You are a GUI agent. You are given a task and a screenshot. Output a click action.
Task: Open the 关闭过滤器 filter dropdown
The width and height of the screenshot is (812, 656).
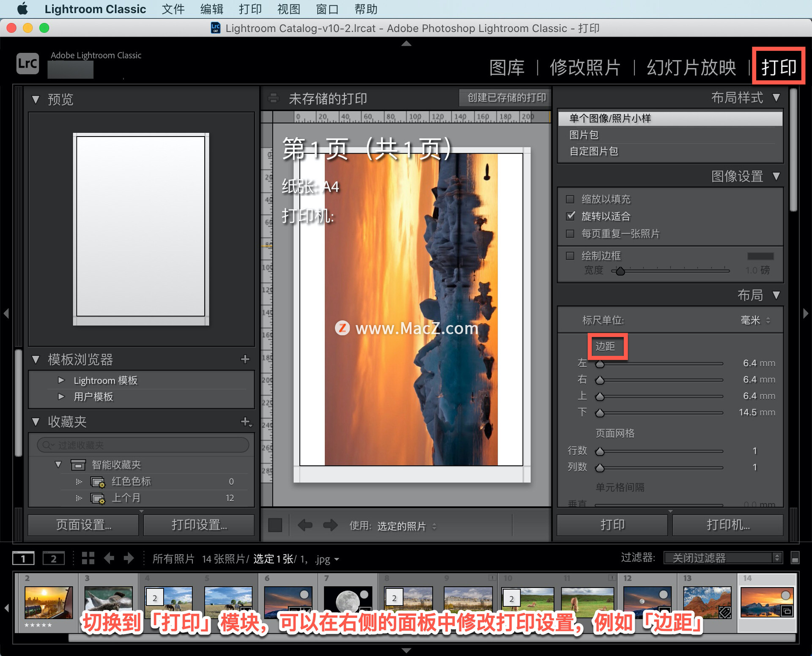pos(723,558)
